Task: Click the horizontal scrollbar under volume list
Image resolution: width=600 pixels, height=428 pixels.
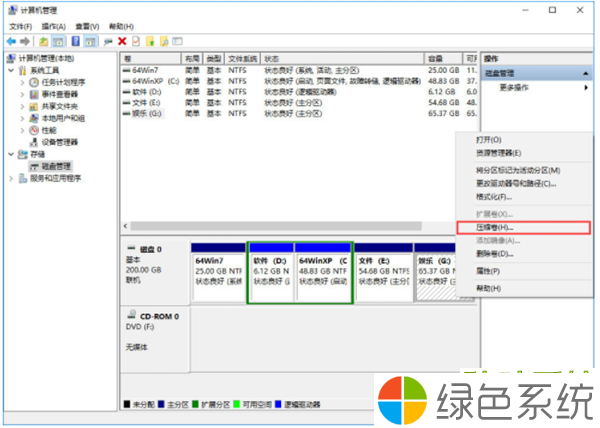Action: coord(276,226)
